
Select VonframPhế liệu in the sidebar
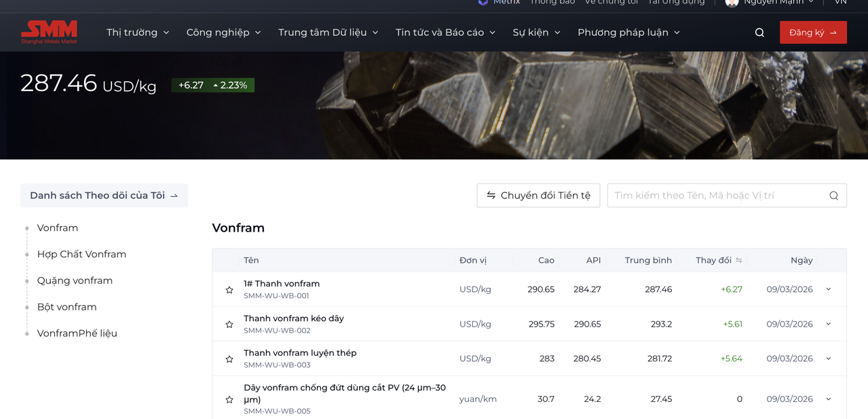[x=77, y=334]
